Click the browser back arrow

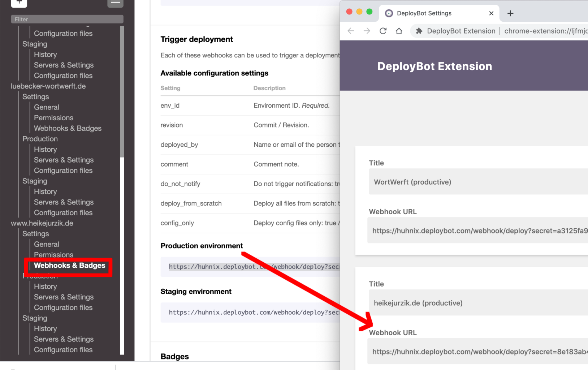351,31
